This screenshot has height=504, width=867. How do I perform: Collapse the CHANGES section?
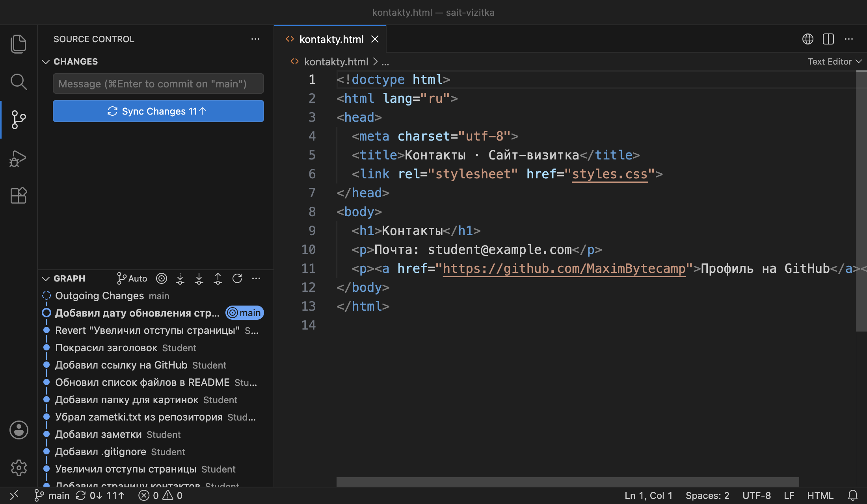point(75,62)
